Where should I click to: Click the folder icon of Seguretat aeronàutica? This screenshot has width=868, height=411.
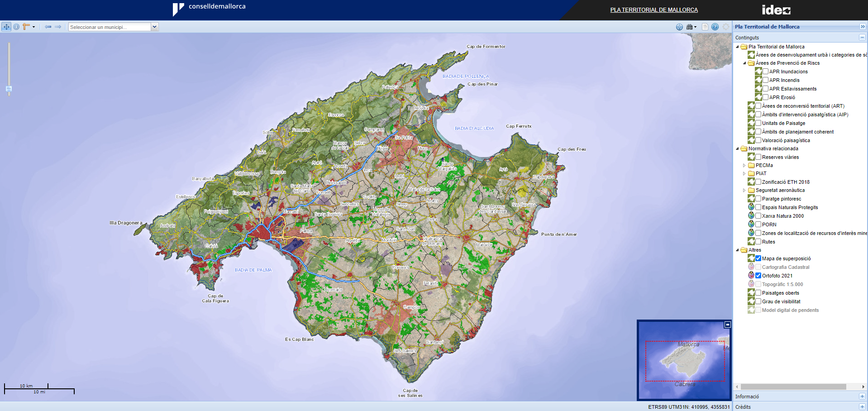tap(751, 190)
